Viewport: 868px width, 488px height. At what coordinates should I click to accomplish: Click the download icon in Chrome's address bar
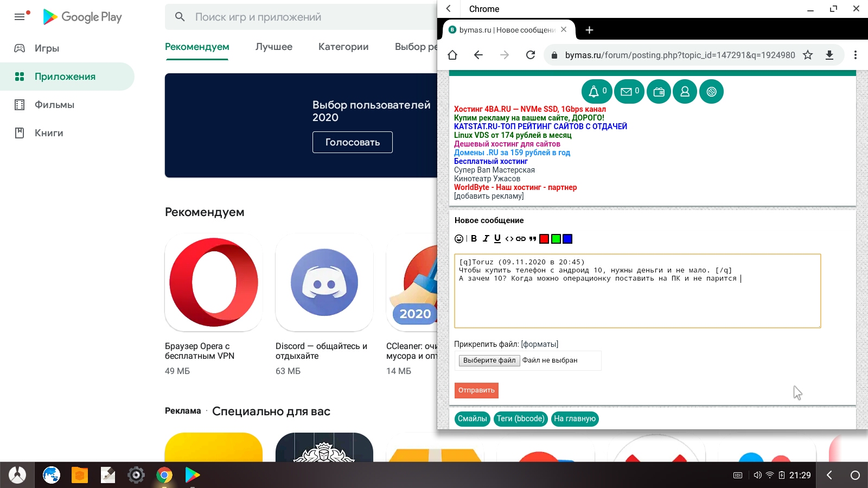click(829, 55)
